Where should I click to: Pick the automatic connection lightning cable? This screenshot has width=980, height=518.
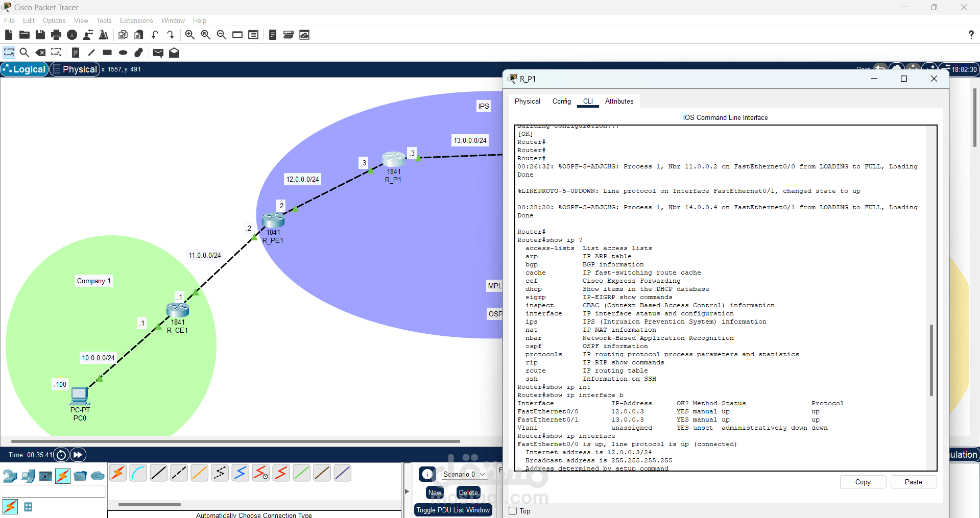point(118,473)
